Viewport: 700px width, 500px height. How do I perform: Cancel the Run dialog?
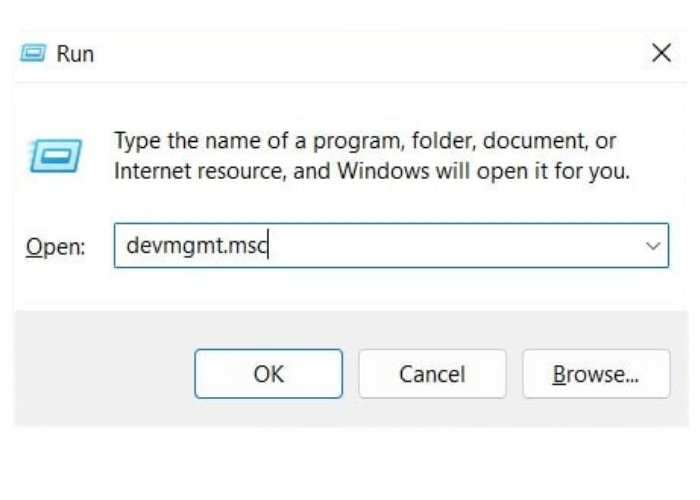click(x=432, y=374)
